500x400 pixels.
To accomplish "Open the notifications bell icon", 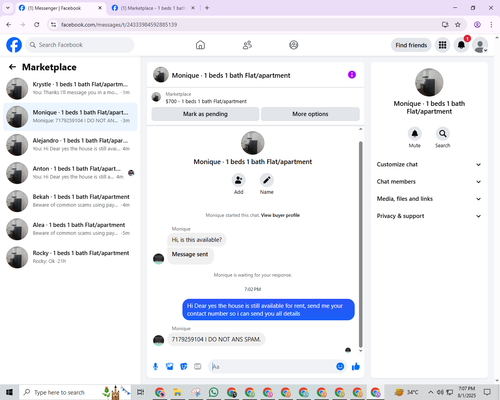I will pyautogui.click(x=461, y=45).
